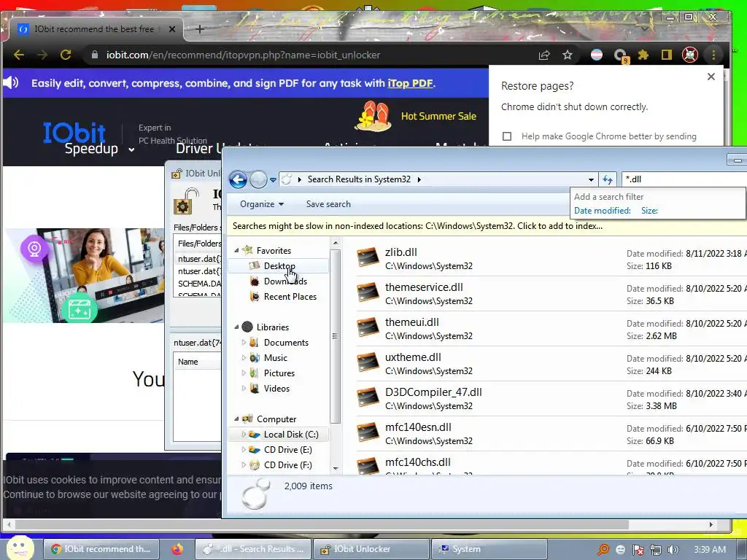This screenshot has height=560, width=747.
Task: Select zlib.dll file icon
Action: coord(368,257)
